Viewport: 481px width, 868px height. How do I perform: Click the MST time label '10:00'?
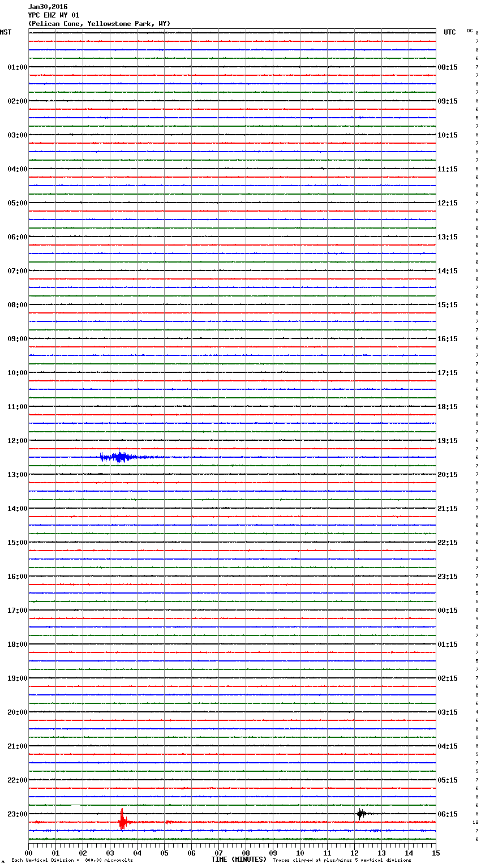click(18, 373)
